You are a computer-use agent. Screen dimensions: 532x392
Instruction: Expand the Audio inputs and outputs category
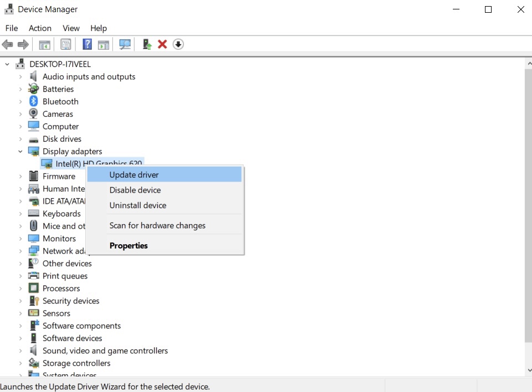pyautogui.click(x=20, y=77)
